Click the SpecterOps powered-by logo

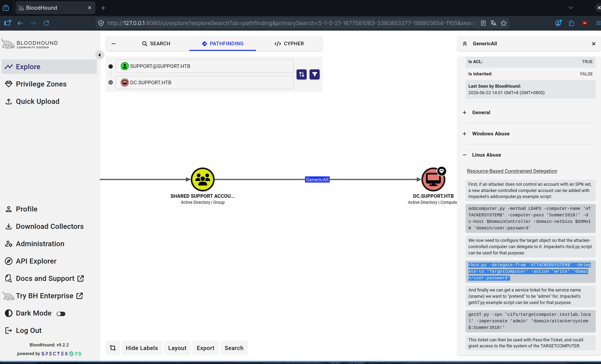(x=61, y=353)
